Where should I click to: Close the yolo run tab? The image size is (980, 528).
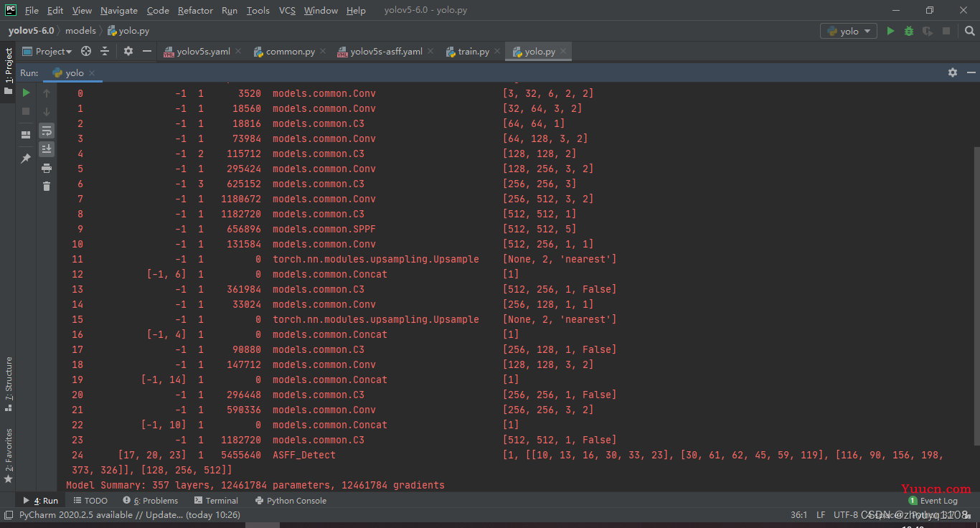pyautogui.click(x=92, y=73)
